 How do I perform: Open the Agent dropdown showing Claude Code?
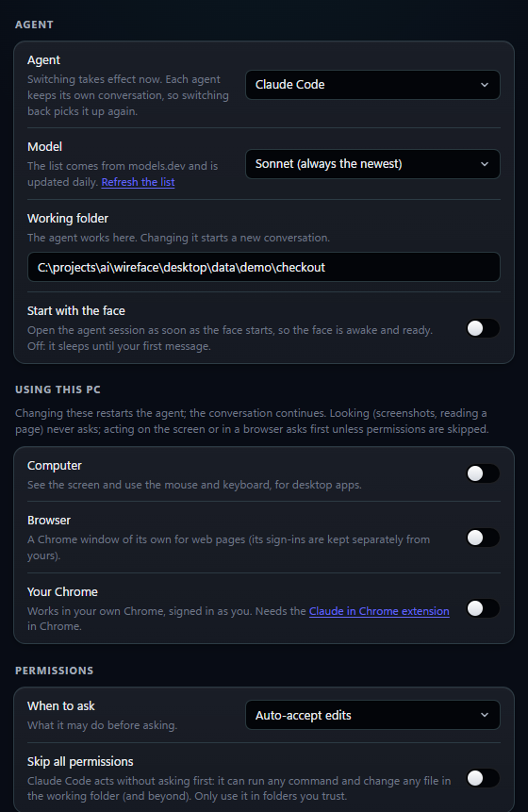click(372, 85)
